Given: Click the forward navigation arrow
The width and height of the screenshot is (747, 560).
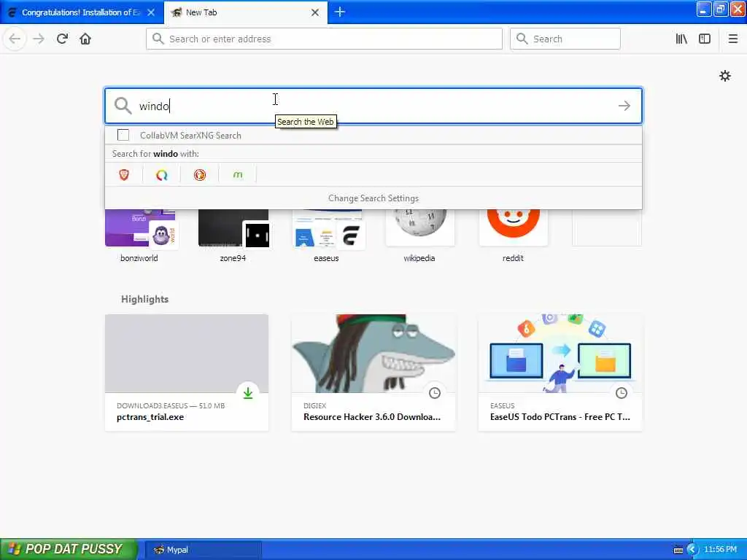Looking at the screenshot, I should coord(39,39).
